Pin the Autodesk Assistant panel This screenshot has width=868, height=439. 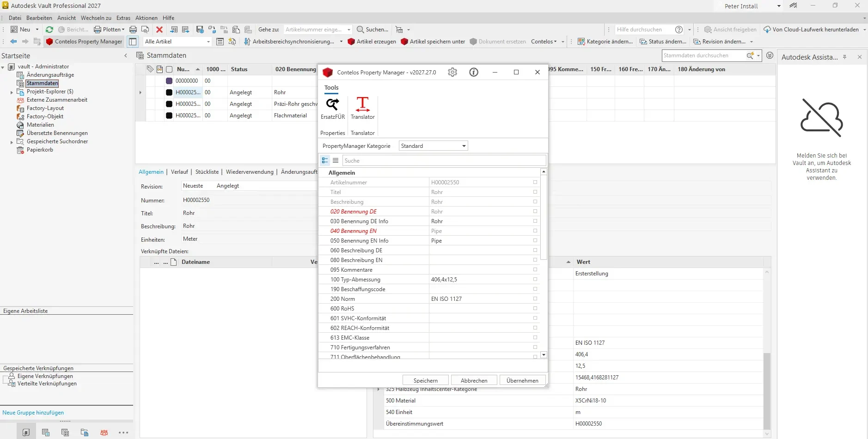[x=844, y=57]
